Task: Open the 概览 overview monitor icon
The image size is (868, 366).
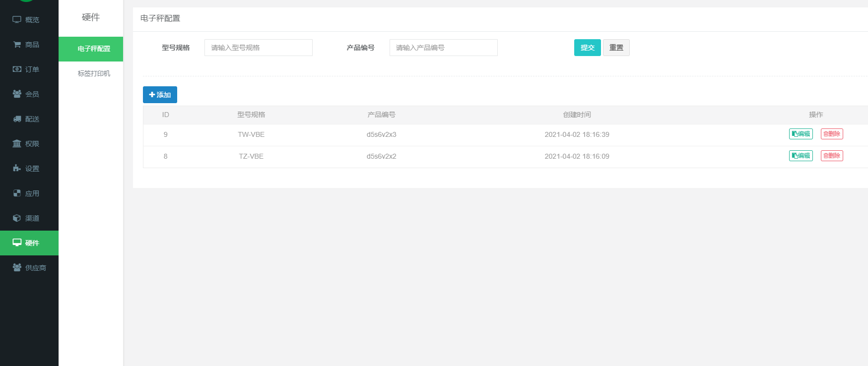Action: pyautogui.click(x=17, y=20)
